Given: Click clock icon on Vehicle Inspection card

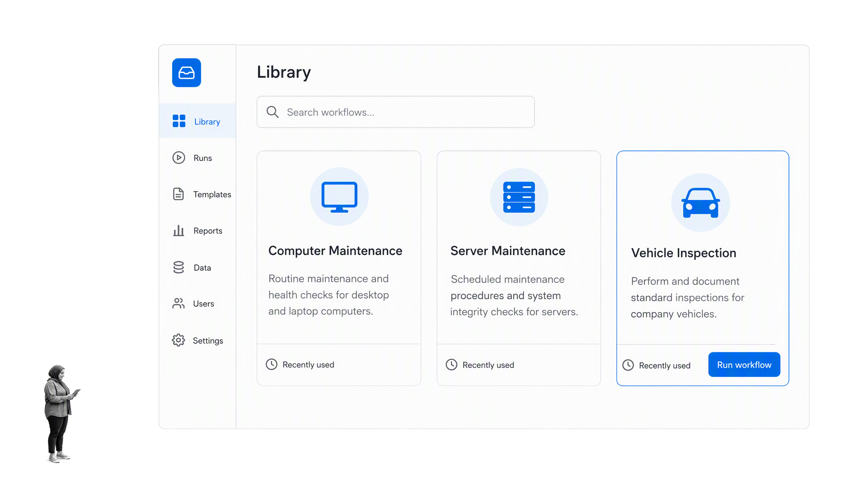Looking at the screenshot, I should coord(628,365).
